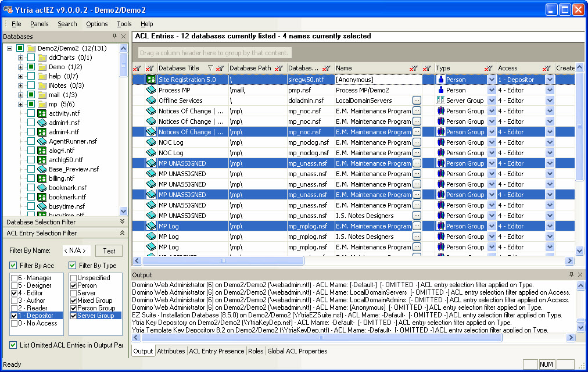Click the AgentRunner.nsf database icon
Screen dimensions: 588x372
tap(42, 141)
